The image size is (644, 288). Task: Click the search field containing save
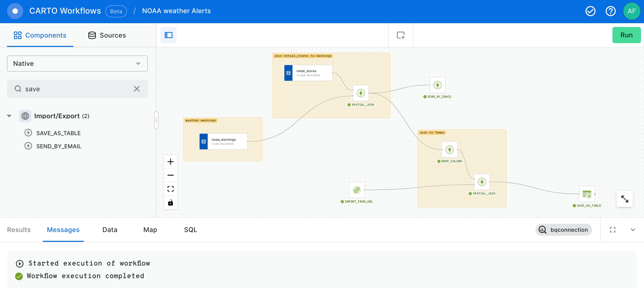click(77, 89)
